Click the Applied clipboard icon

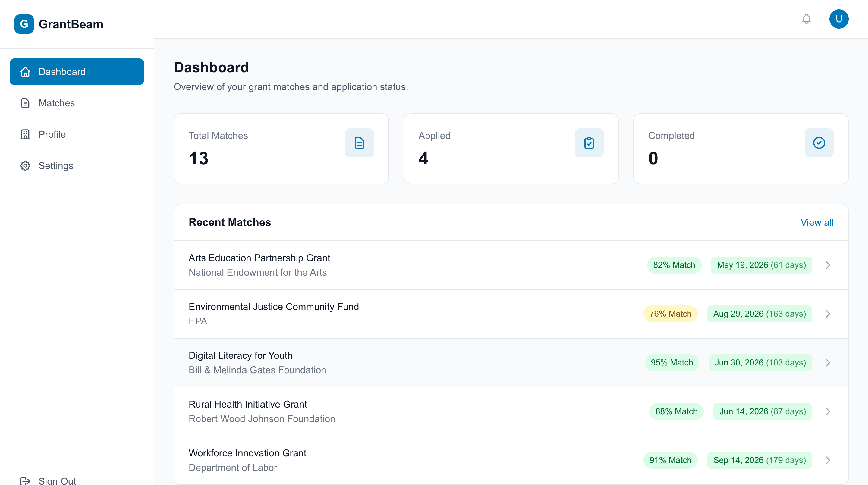point(589,142)
